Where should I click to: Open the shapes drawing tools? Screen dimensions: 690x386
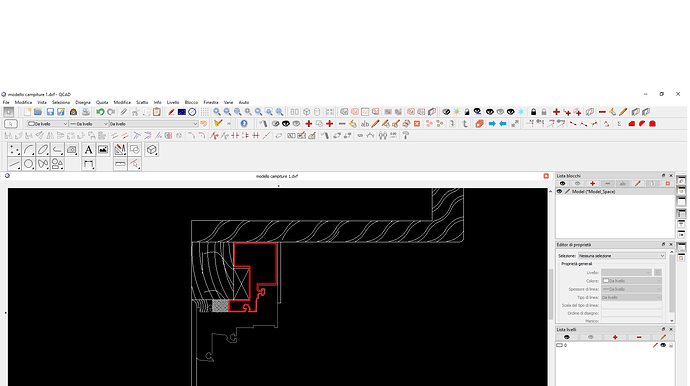coord(57,164)
